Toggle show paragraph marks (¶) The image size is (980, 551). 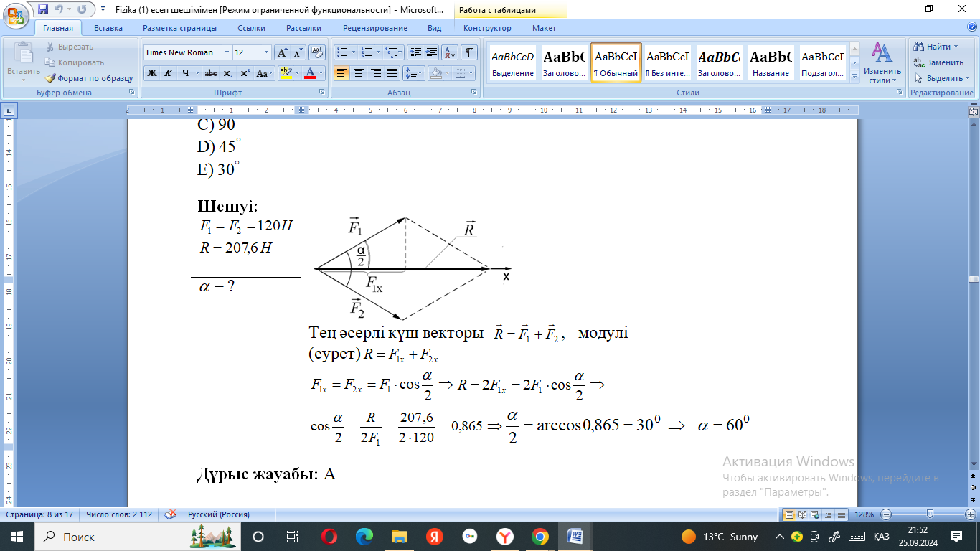tap(468, 52)
